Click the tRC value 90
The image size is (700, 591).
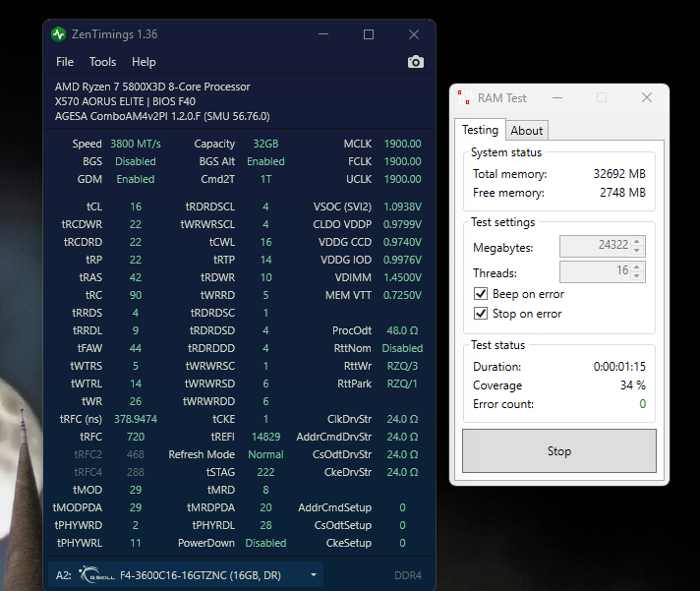[x=136, y=295]
